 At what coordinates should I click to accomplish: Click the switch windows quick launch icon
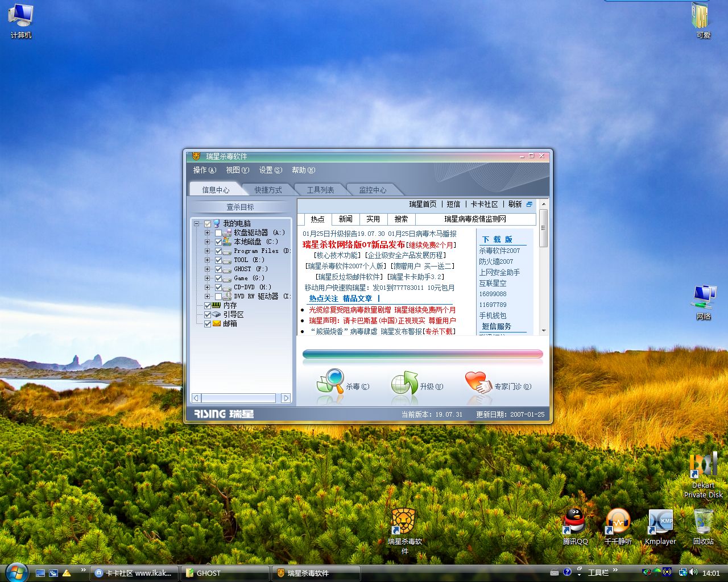click(53, 573)
